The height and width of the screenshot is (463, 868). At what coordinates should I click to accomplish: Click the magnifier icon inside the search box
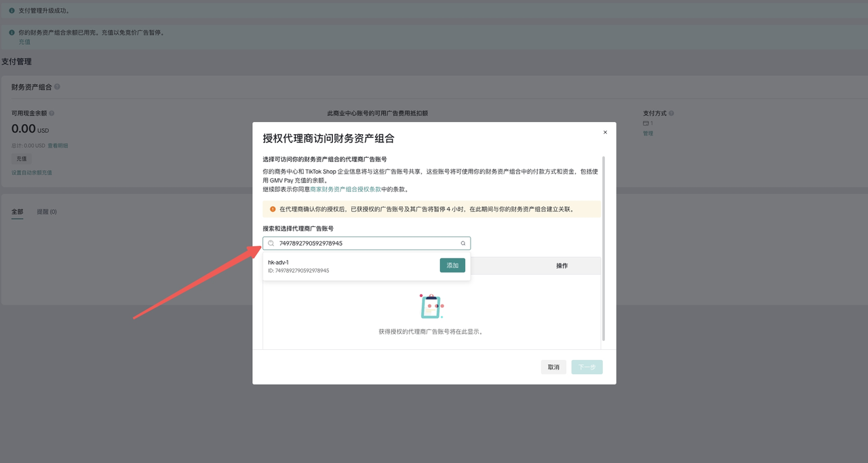click(271, 243)
